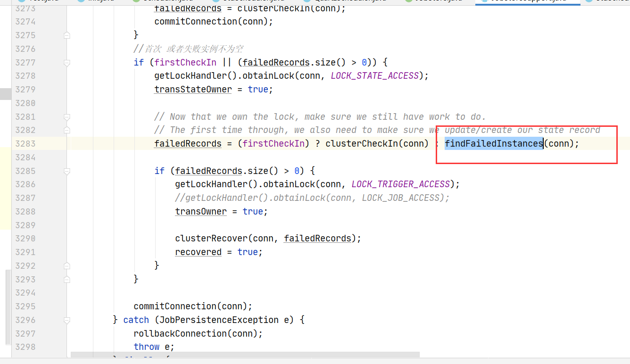Click rollbackConnection call on line 3297
Image resolution: width=630 pixels, height=364 pixels.
click(180, 333)
